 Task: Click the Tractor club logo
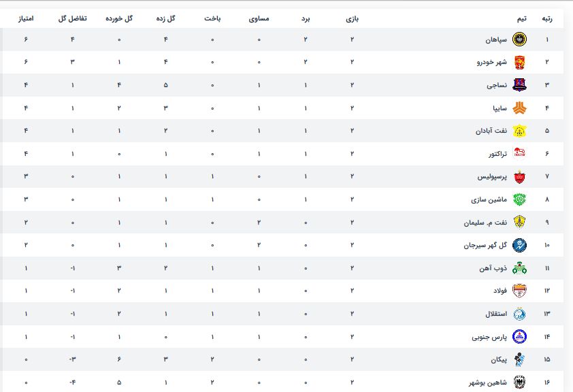[x=519, y=154]
